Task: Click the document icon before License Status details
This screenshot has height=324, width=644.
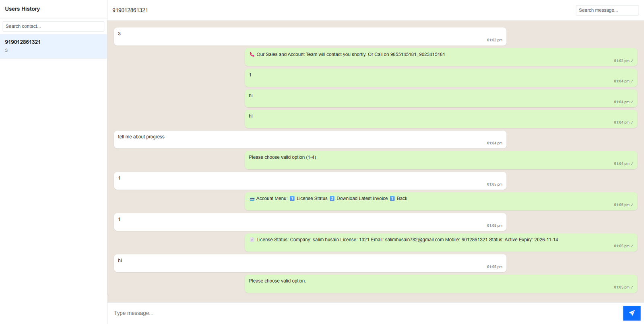Action: (x=252, y=240)
